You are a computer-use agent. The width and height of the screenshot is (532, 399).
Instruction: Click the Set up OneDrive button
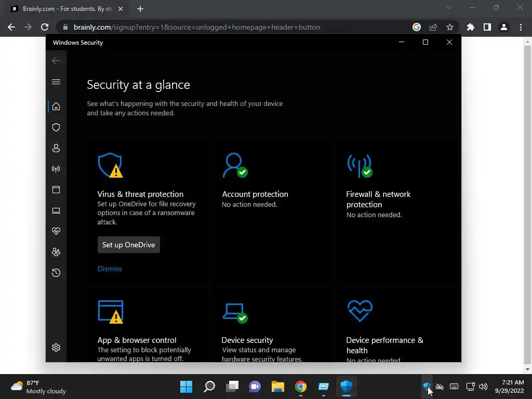[x=129, y=245]
